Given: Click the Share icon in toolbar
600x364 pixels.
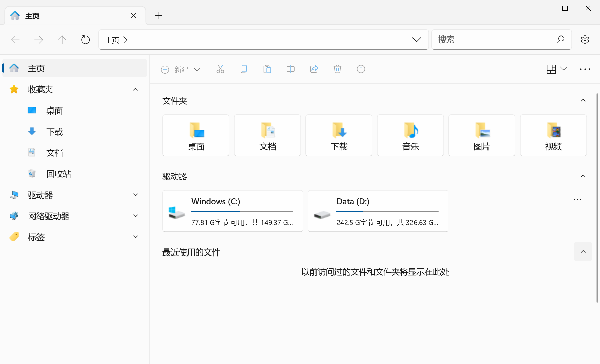Looking at the screenshot, I should click(x=314, y=69).
